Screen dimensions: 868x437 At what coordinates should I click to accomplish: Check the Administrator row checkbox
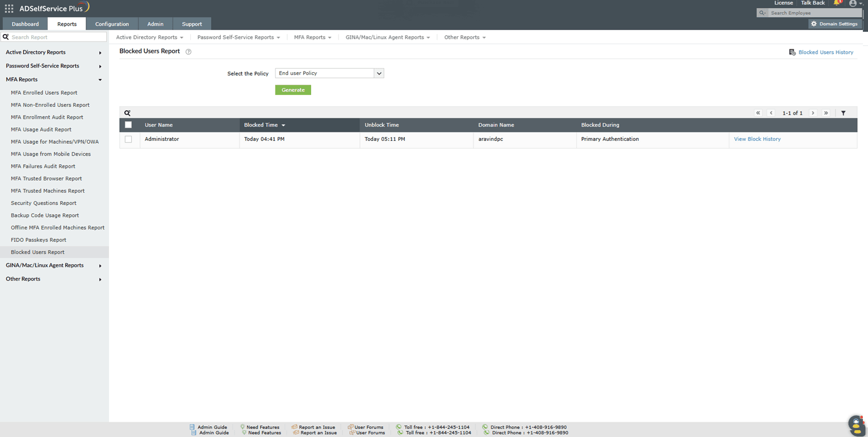tap(128, 139)
